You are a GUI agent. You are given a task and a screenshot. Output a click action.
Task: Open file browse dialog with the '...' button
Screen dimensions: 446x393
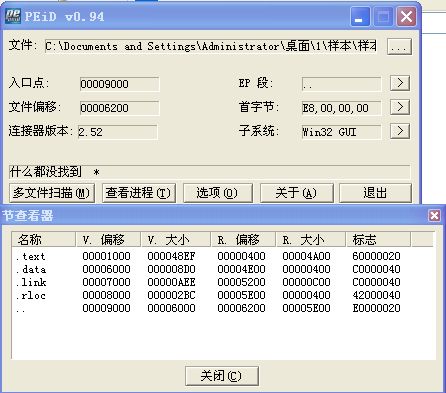click(x=399, y=46)
